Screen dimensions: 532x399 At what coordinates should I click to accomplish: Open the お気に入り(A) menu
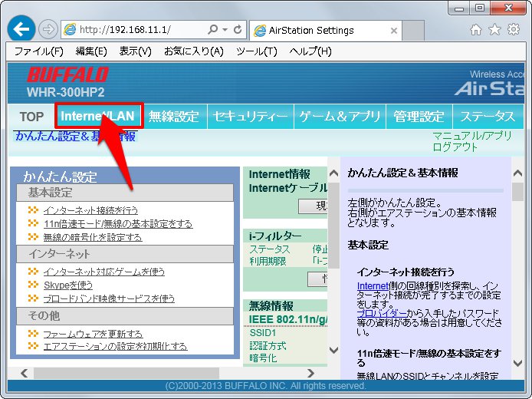tap(194, 51)
